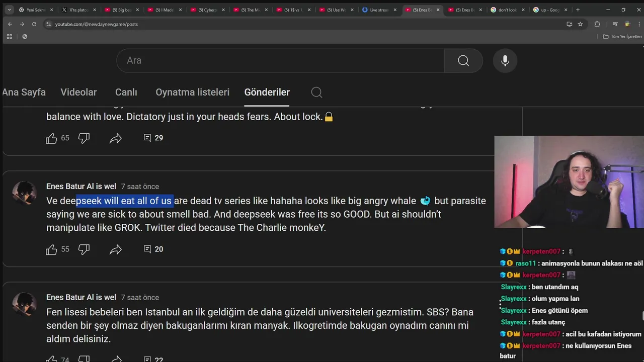Open the 20 comments on the deepseek post
This screenshot has height=362, width=644.
[153, 249]
